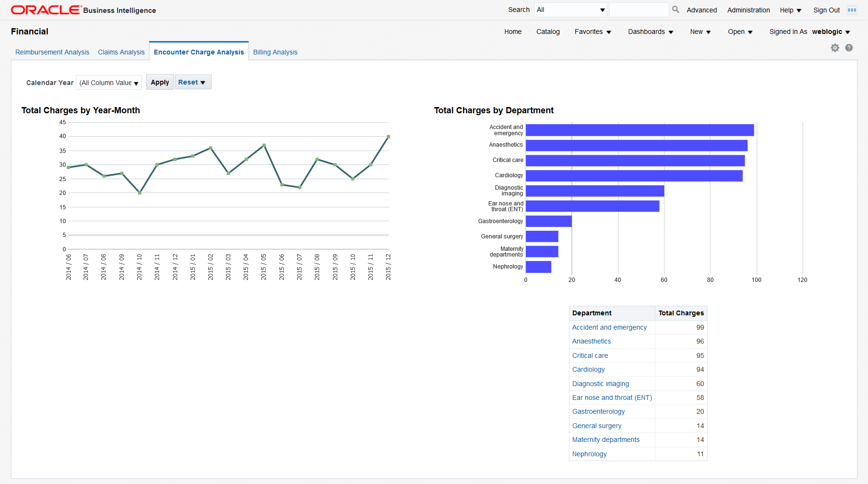
Task: Expand the New menu
Action: tap(700, 32)
